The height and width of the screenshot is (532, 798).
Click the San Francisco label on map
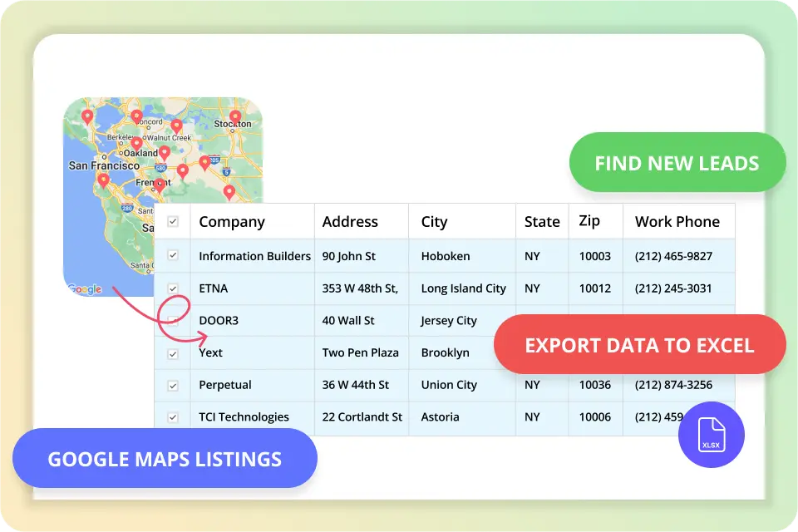(104, 165)
